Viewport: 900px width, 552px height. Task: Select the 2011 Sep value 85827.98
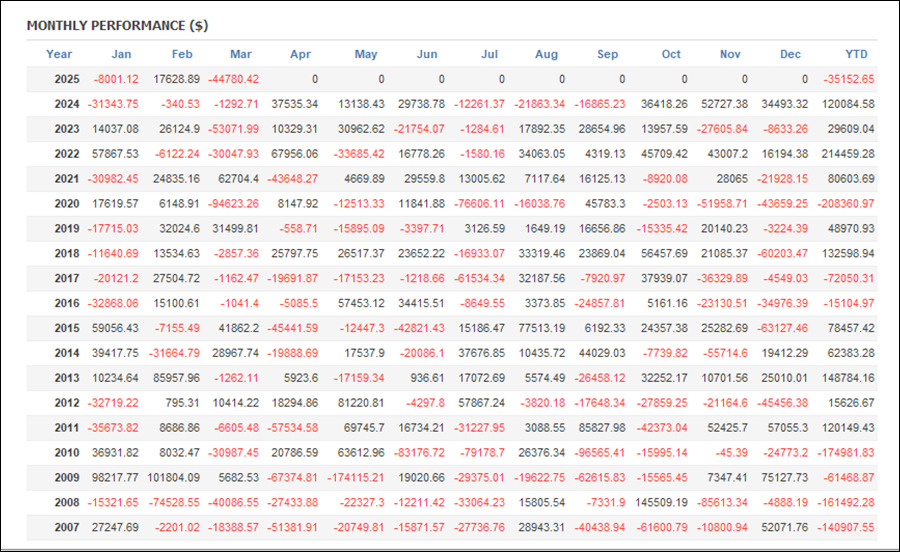point(602,428)
